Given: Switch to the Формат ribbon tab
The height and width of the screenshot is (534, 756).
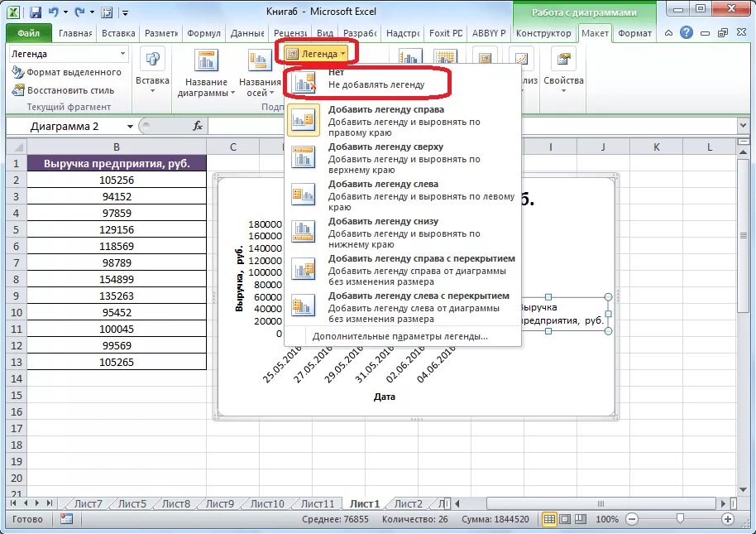Looking at the screenshot, I should point(634,33).
